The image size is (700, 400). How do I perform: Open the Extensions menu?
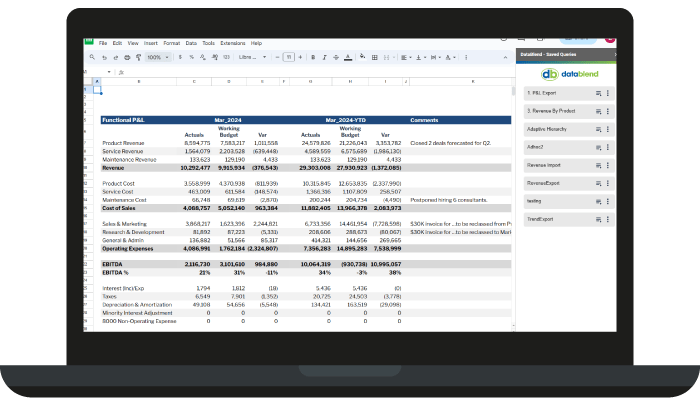[x=233, y=43]
